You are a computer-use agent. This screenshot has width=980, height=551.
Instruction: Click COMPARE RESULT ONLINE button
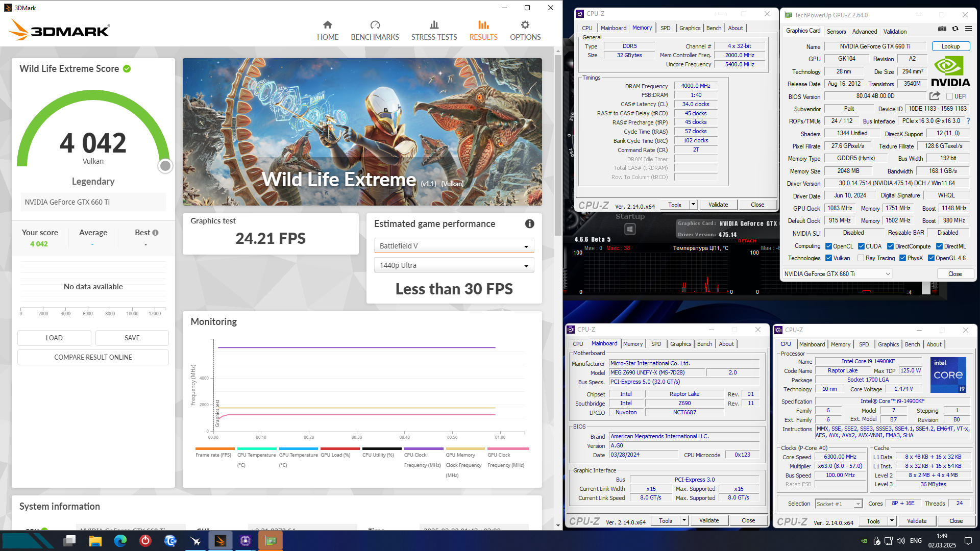point(93,357)
